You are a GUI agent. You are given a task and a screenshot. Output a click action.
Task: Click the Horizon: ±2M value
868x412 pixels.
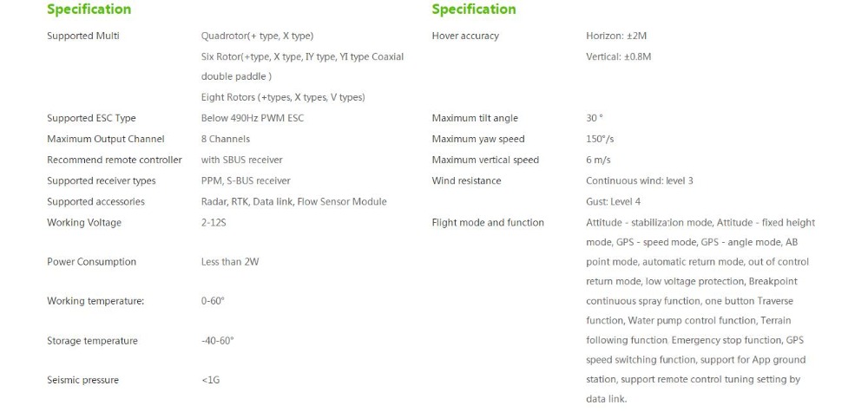coord(616,36)
